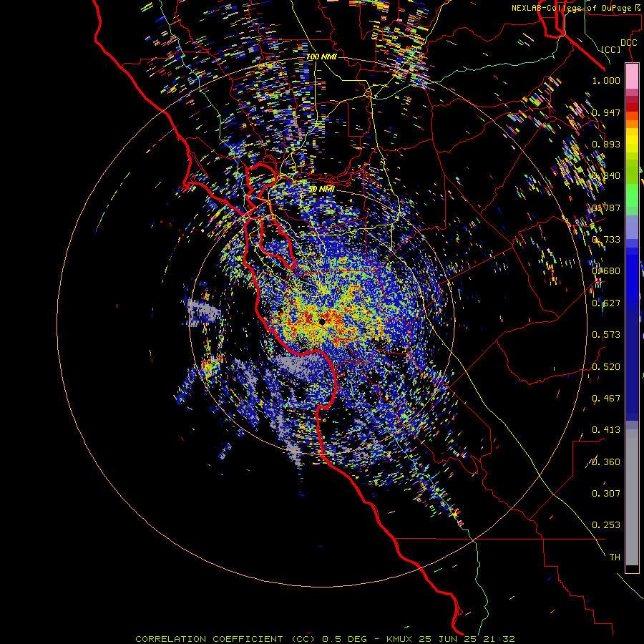
Task: Click the [CC] legend unit label
Action: click(x=611, y=49)
